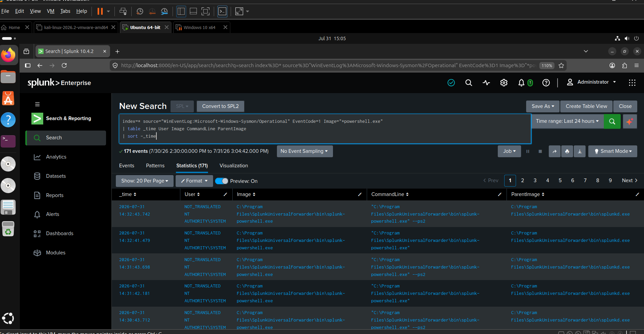
Task: Toggle the Firefox sidebar
Action: point(28,65)
